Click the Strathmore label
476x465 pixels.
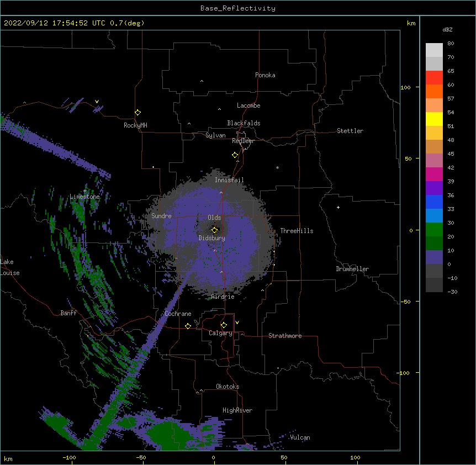pyautogui.click(x=285, y=336)
